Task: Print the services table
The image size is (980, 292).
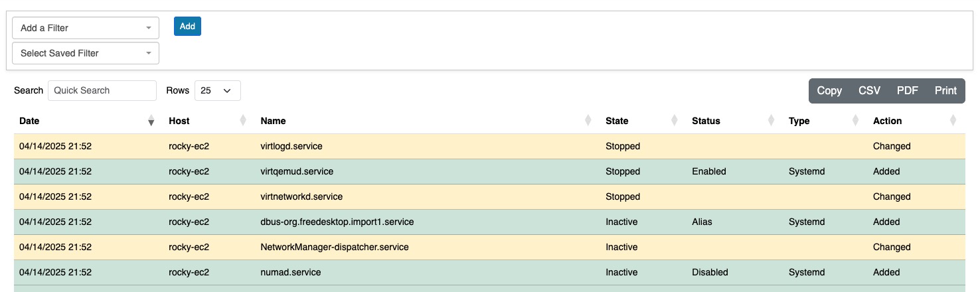Action: coord(945,91)
